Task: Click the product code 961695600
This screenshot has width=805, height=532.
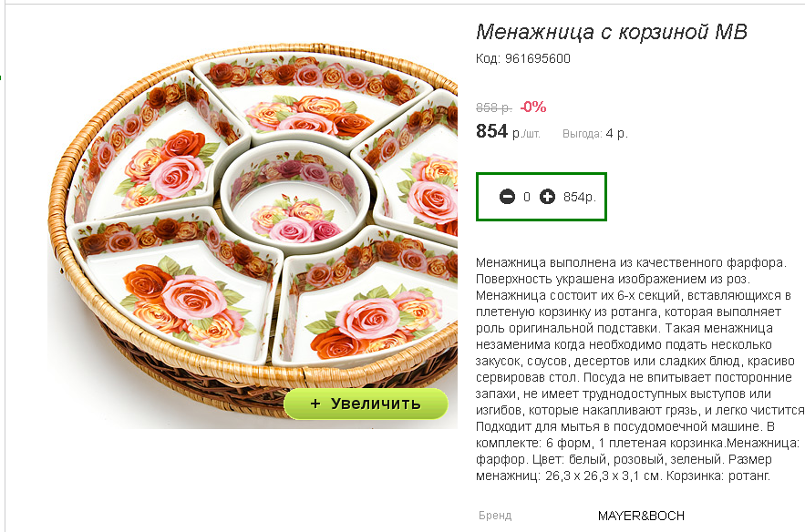Action: (x=538, y=58)
